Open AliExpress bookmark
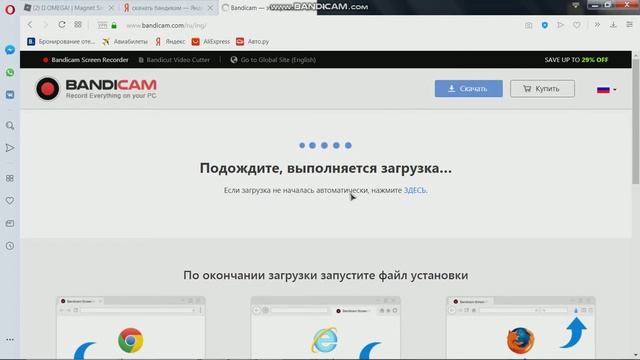The image size is (640, 360). [x=211, y=42]
